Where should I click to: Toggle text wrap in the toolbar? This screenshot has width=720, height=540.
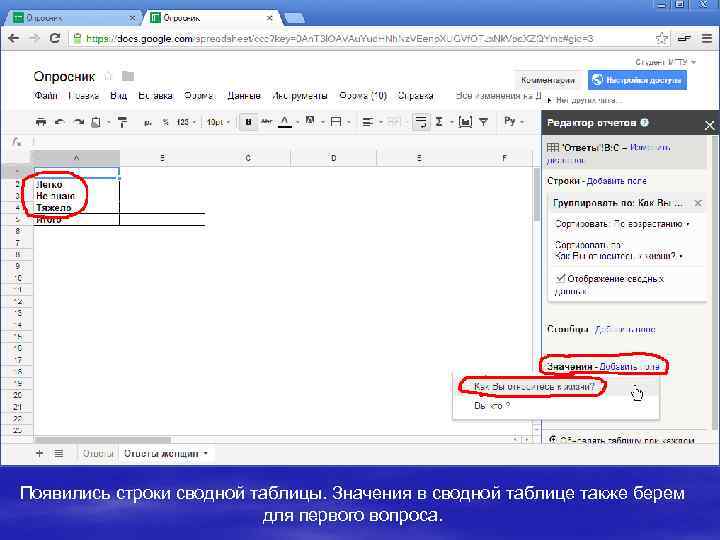coord(421,122)
